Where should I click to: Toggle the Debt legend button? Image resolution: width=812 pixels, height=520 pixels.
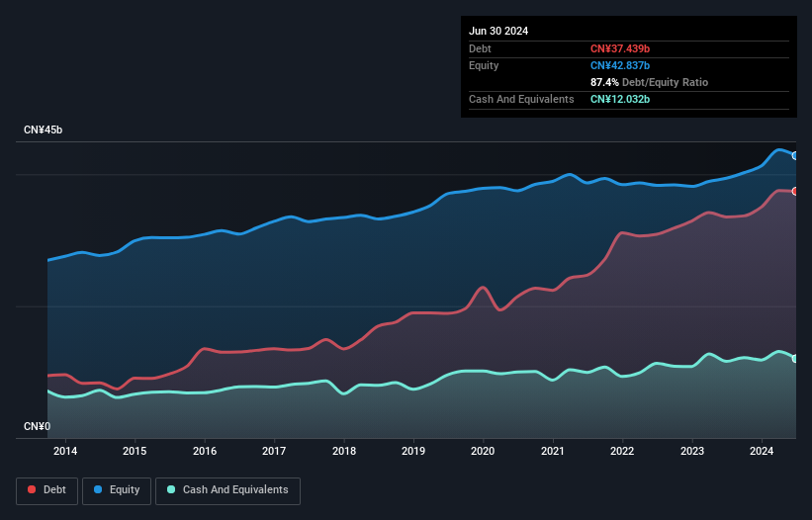(x=46, y=490)
